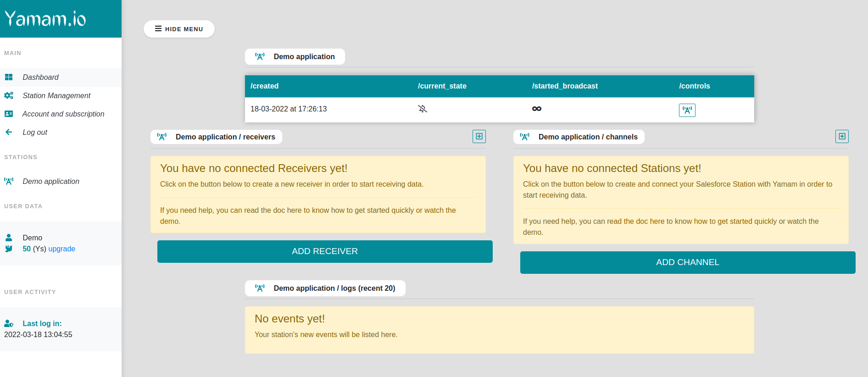Image resolution: width=868 pixels, height=377 pixels.
Task: Click the Yamam.io logo
Action: pyautogui.click(x=45, y=19)
